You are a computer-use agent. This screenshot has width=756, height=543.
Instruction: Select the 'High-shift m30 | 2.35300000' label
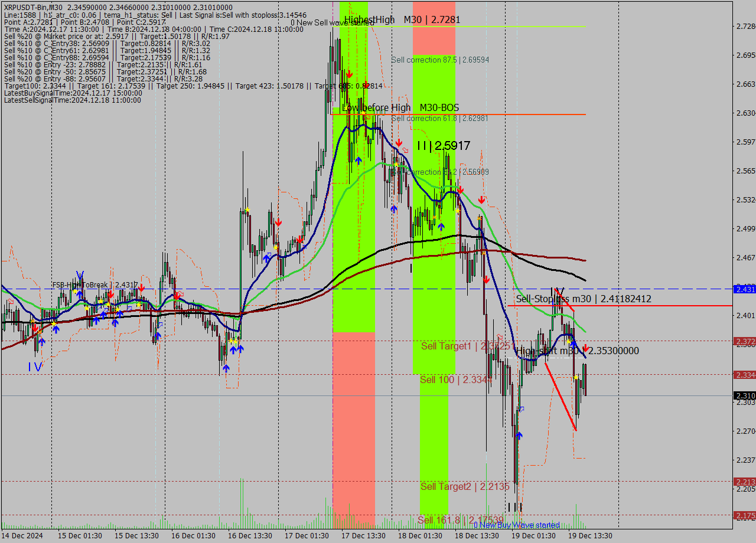[x=578, y=351]
